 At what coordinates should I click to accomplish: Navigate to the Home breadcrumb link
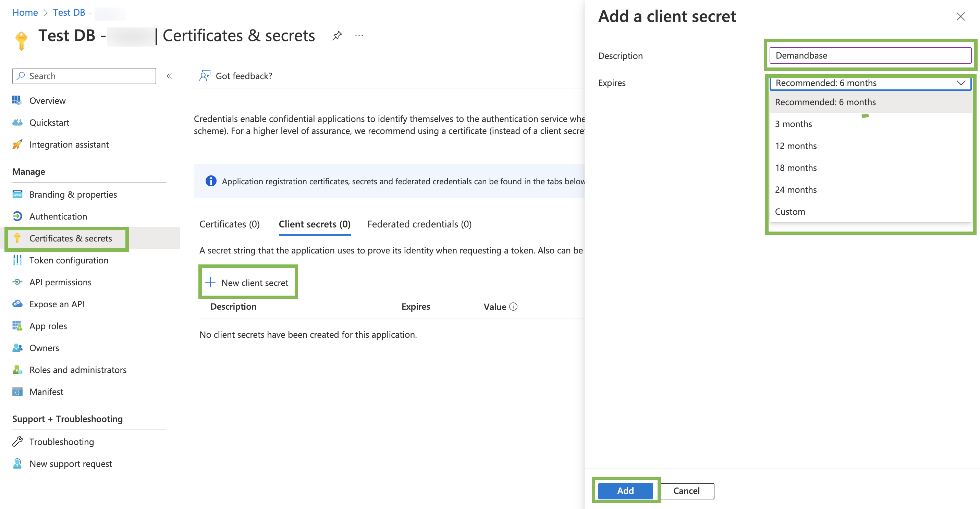click(25, 13)
